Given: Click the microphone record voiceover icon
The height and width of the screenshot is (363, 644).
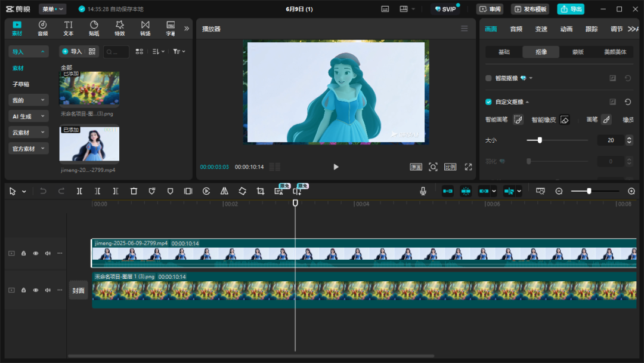Looking at the screenshot, I should tap(423, 191).
